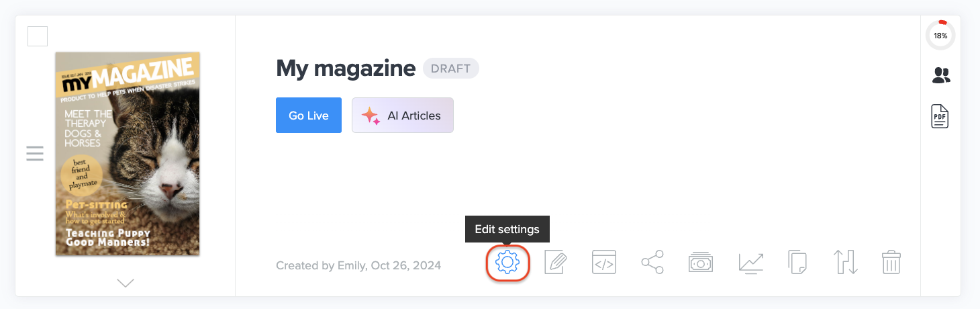Open the embed code icon
Image resolution: width=980 pixels, height=309 pixels.
pos(604,262)
